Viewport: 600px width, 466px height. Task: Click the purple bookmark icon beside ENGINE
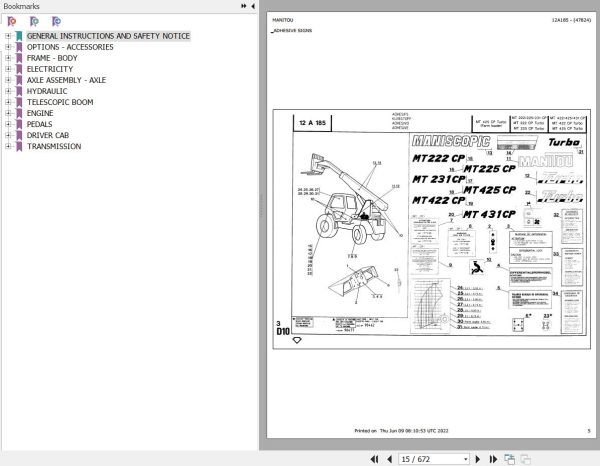(x=19, y=113)
